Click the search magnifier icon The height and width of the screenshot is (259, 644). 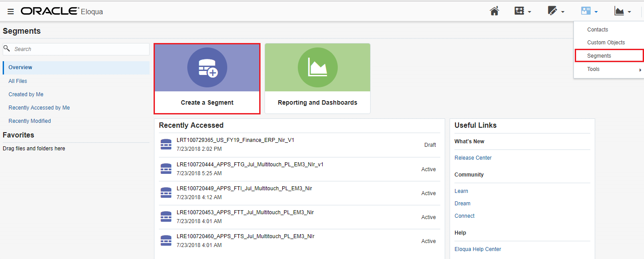point(7,49)
